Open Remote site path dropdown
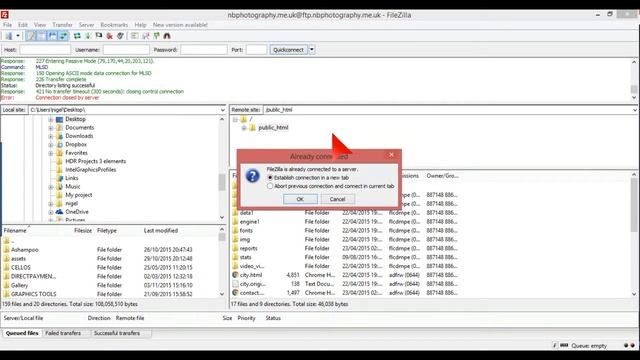Screen dimensions: 640x360 pyautogui.click(x=635, y=110)
